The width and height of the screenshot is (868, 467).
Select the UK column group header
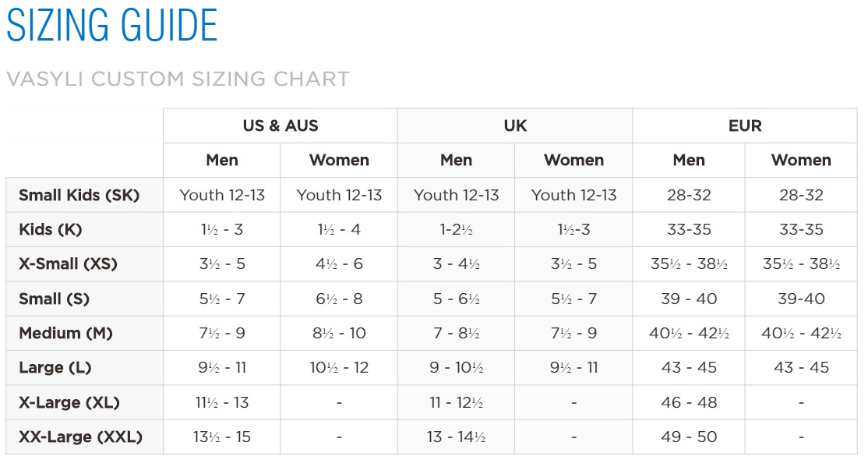click(x=515, y=126)
